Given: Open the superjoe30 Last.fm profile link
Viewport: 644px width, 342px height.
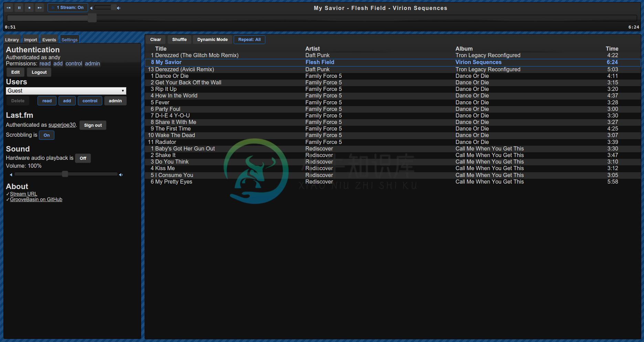Looking at the screenshot, I should coord(62,125).
